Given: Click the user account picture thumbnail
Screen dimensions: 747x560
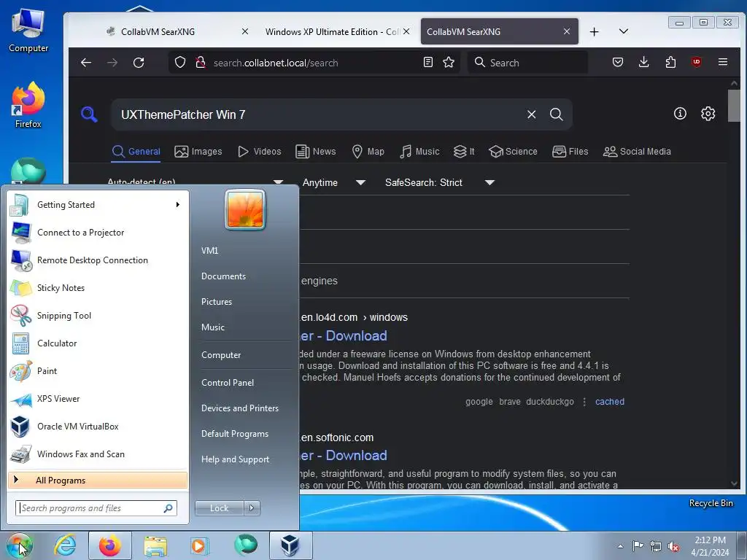Looking at the screenshot, I should pos(245,210).
